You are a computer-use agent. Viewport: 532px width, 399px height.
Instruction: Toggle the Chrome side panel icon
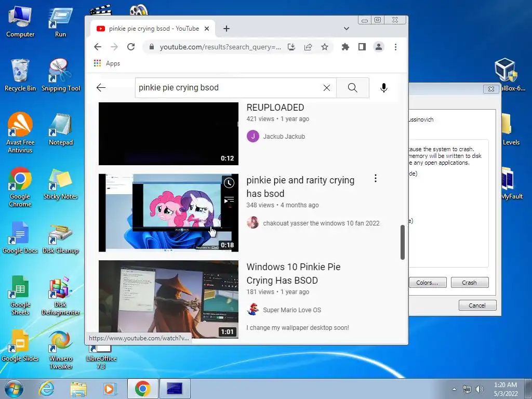(362, 47)
